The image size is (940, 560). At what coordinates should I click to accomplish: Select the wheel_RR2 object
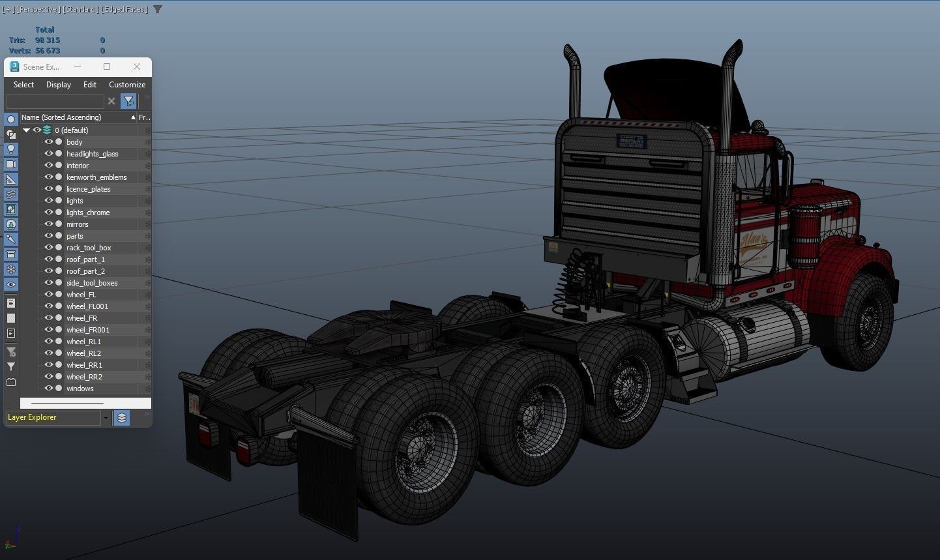tap(84, 377)
